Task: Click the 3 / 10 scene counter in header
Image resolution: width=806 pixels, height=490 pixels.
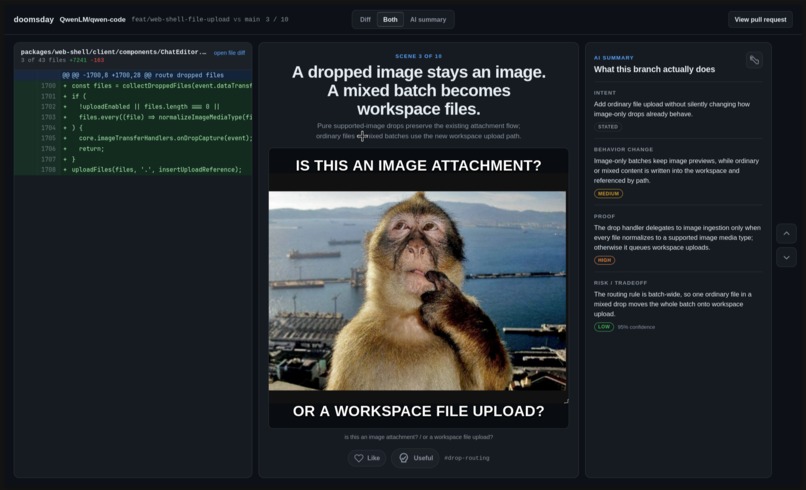Action: 277,20
